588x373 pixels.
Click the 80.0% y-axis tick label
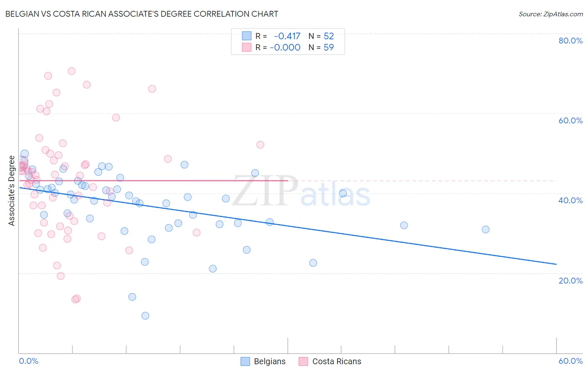tap(570, 41)
